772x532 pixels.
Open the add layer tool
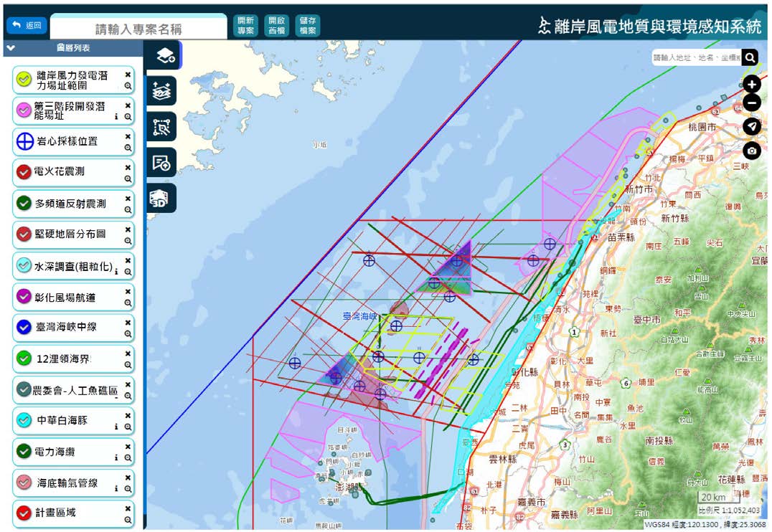coord(162,55)
